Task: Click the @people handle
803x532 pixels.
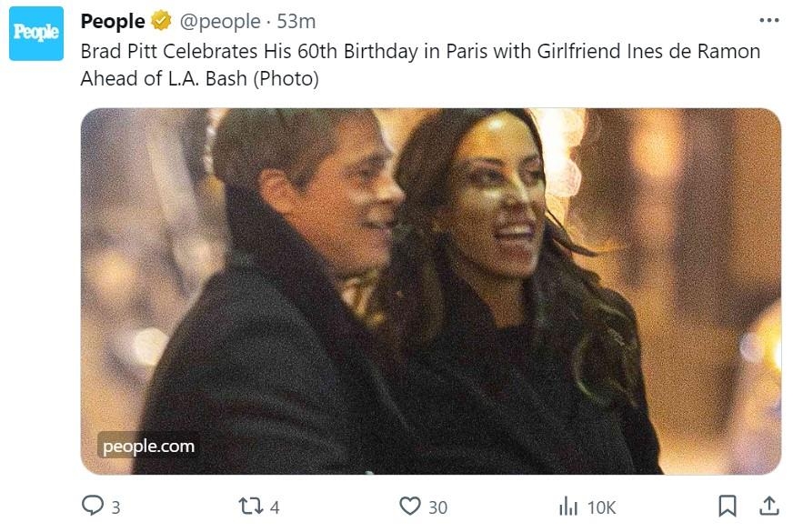Action: tap(218, 21)
